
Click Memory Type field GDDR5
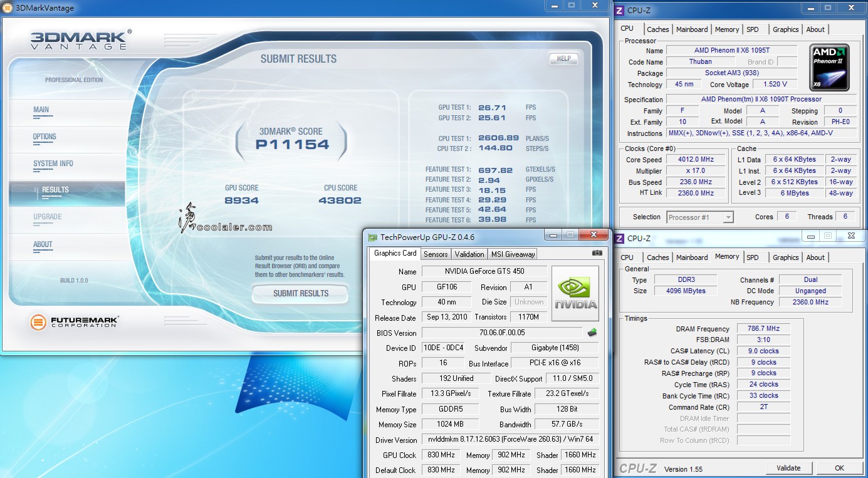(x=451, y=409)
